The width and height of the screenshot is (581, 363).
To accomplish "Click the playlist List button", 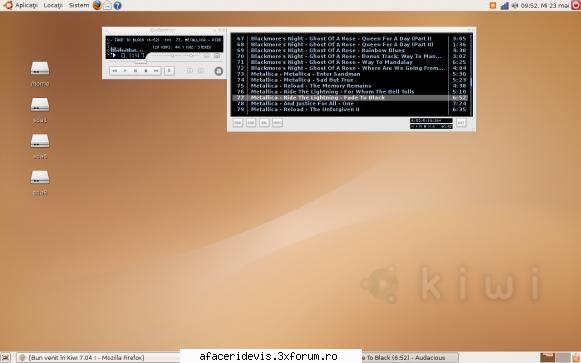I will tap(461, 123).
